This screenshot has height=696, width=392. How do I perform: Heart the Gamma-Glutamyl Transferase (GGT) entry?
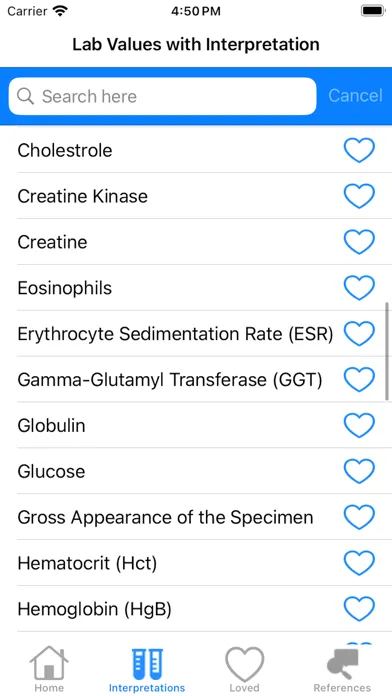pos(359,380)
